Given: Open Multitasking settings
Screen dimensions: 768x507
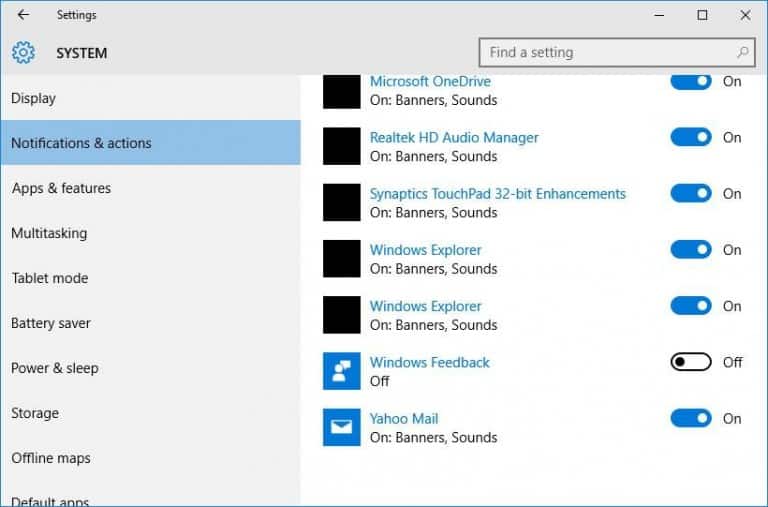Looking at the screenshot, I should coord(150,233).
